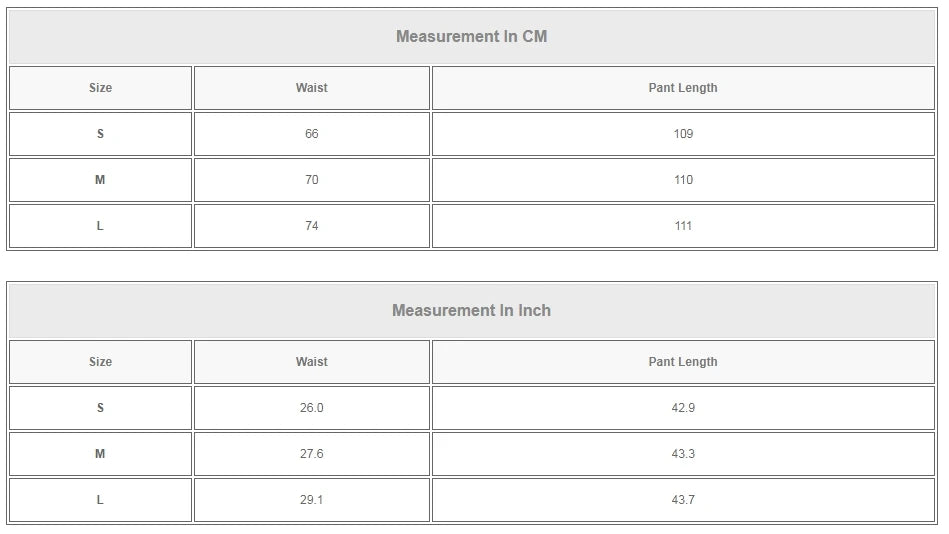Click the Size header in the Inch table

coord(100,362)
